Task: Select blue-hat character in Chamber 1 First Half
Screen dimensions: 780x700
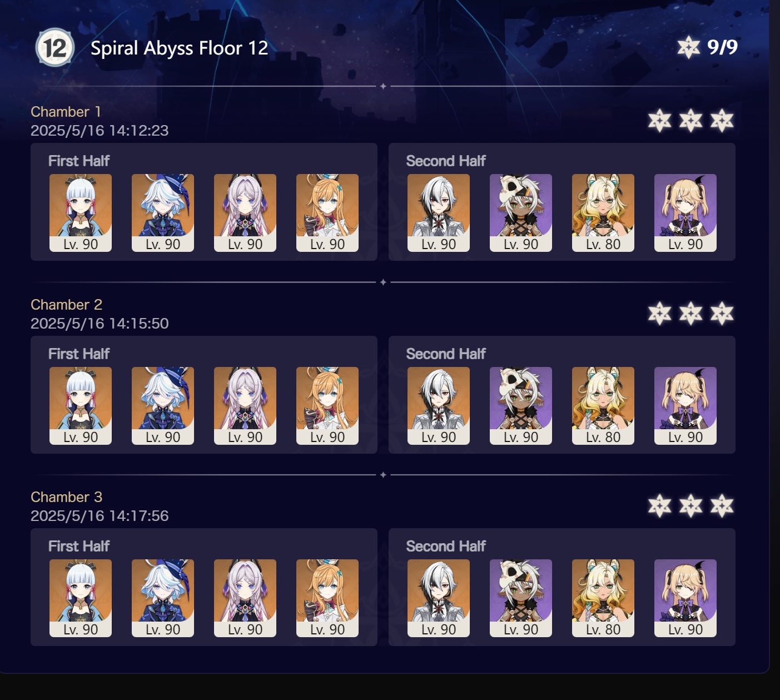Action: point(163,213)
